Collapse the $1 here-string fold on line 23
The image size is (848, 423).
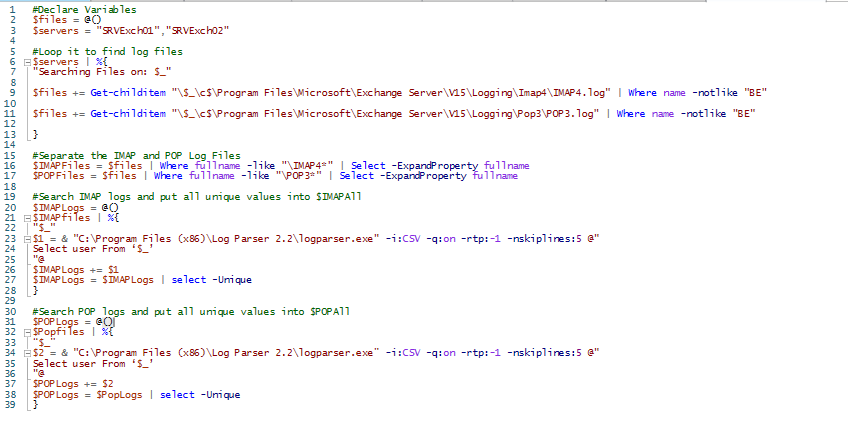coord(25,238)
